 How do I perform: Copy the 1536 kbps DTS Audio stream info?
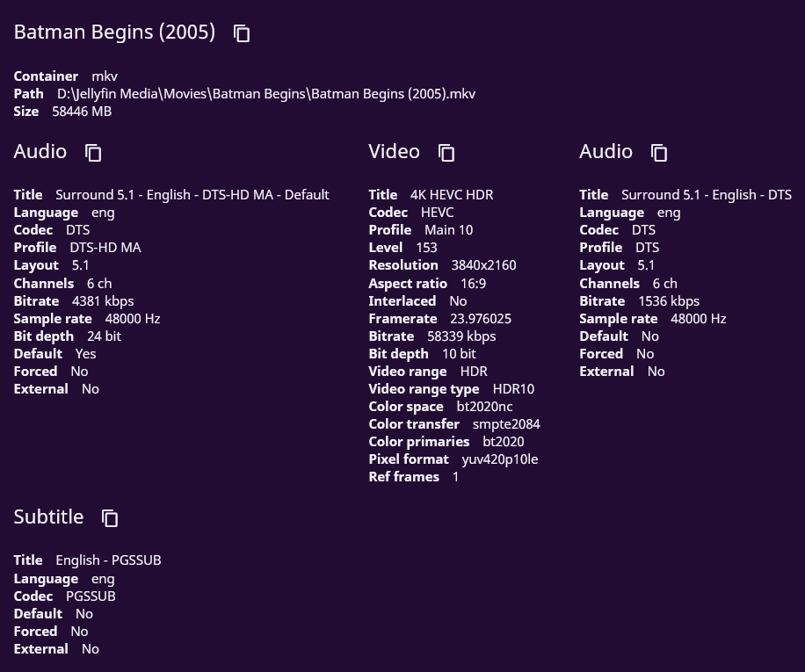click(659, 153)
